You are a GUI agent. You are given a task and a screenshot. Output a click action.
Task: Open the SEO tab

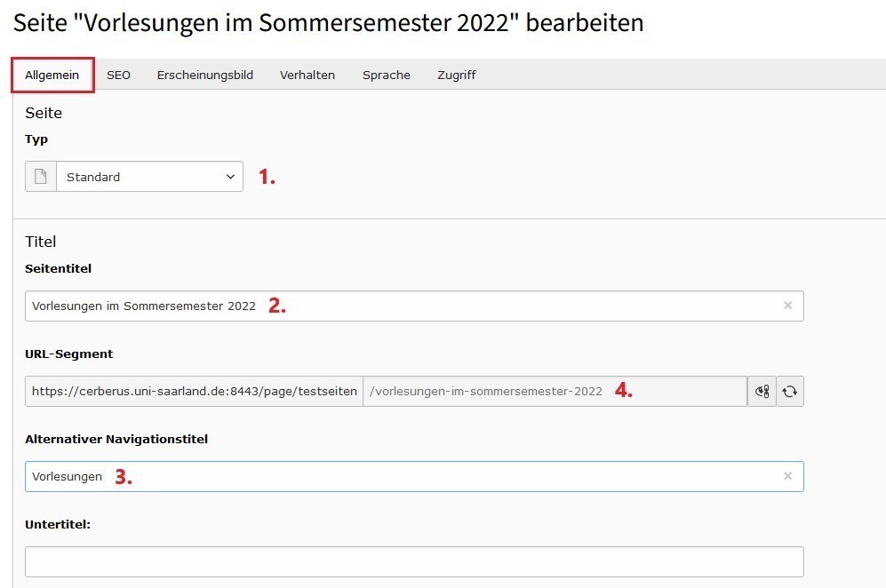click(119, 75)
